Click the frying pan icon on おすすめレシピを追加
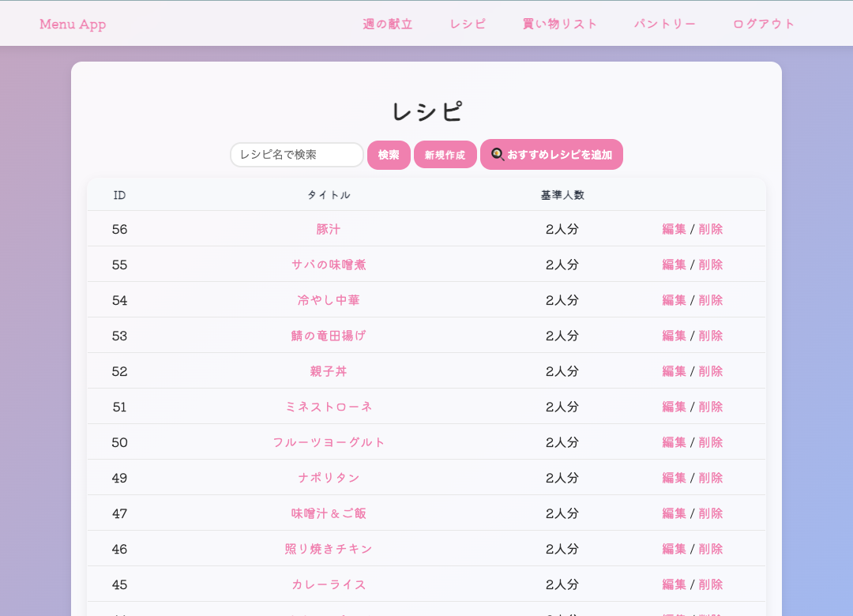This screenshot has height=616, width=853. [498, 155]
